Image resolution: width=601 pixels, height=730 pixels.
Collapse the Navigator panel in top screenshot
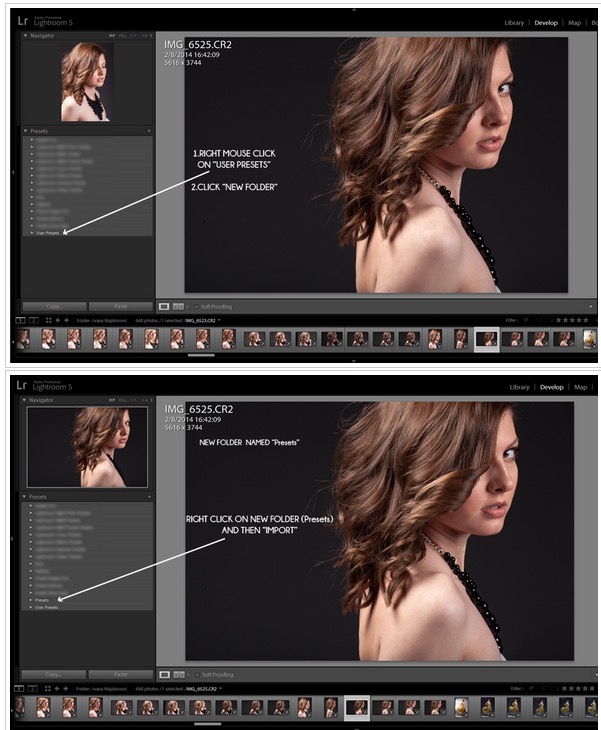pos(25,35)
